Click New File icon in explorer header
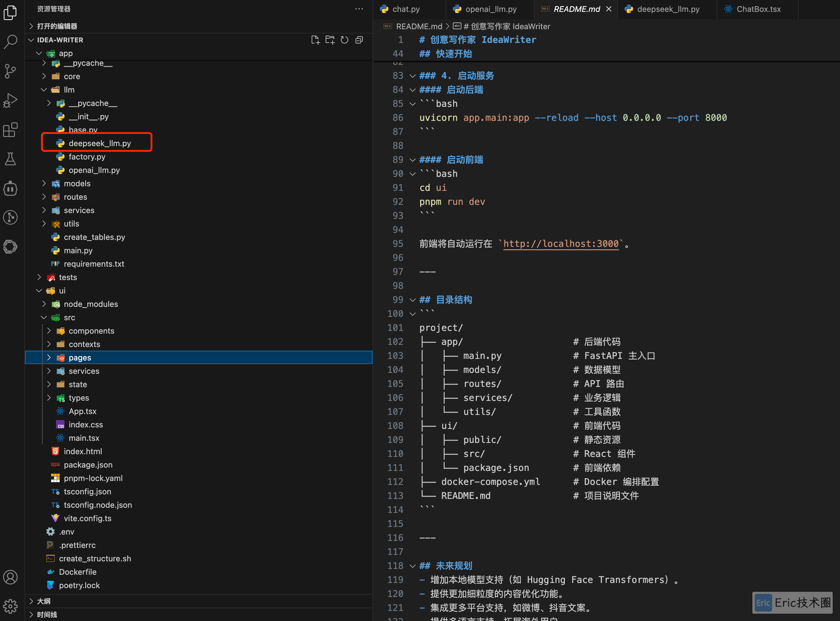Image resolution: width=840 pixels, height=621 pixels. [x=315, y=40]
